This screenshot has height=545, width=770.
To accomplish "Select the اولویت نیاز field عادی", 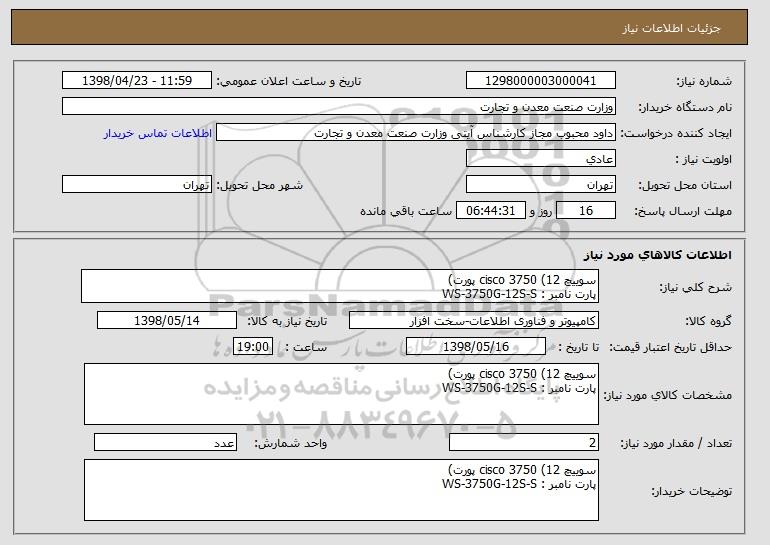I will (x=541, y=159).
